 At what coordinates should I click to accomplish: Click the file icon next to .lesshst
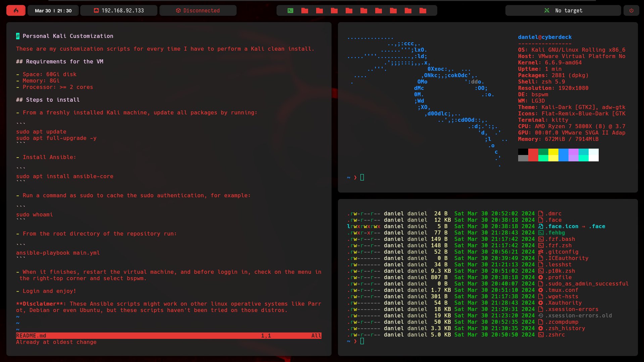pyautogui.click(x=541, y=264)
